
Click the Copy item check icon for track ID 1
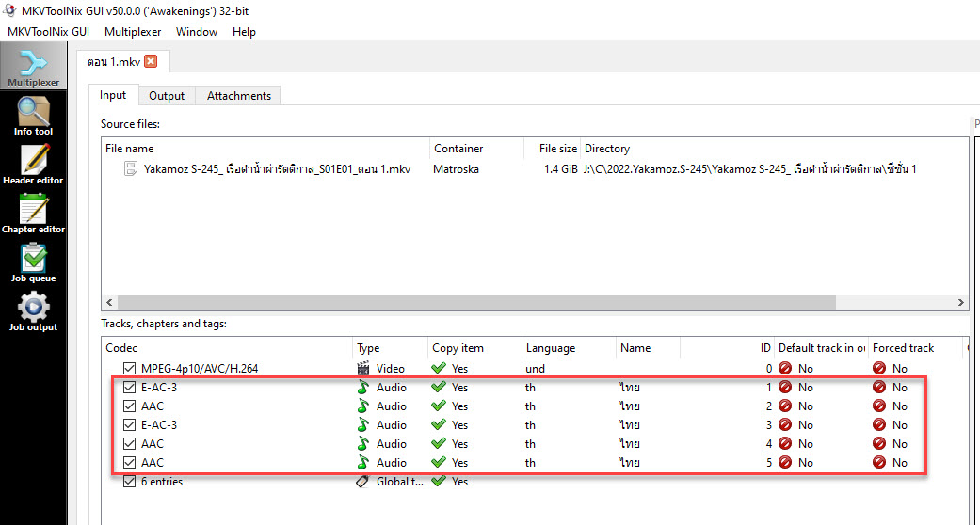point(439,387)
